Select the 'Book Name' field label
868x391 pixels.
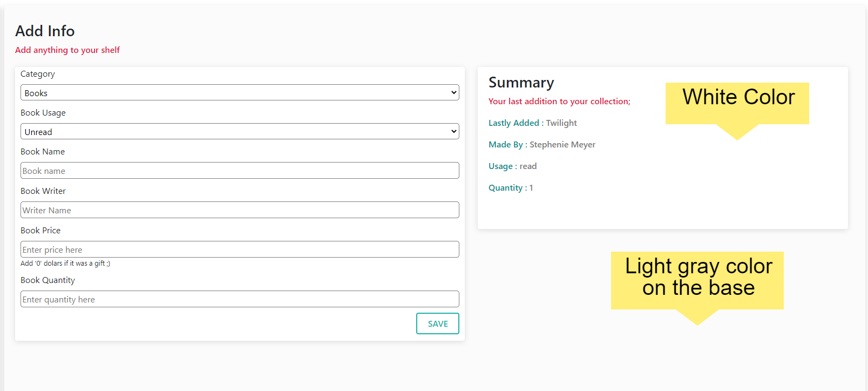pyautogui.click(x=43, y=152)
